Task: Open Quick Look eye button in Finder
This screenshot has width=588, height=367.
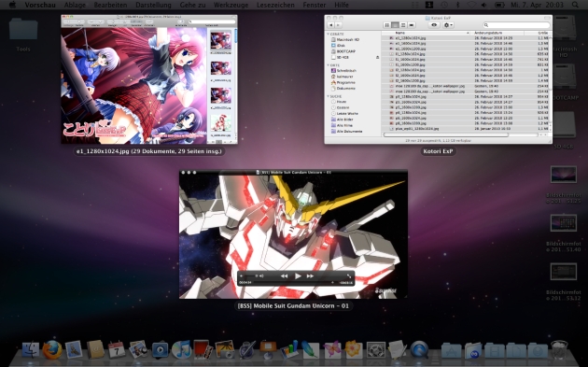Action: point(434,25)
